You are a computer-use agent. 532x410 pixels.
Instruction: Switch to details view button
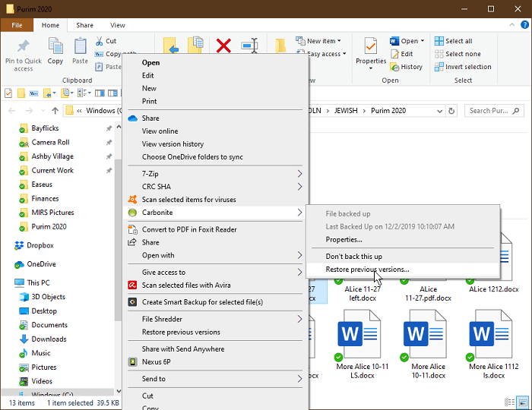[x=510, y=402]
